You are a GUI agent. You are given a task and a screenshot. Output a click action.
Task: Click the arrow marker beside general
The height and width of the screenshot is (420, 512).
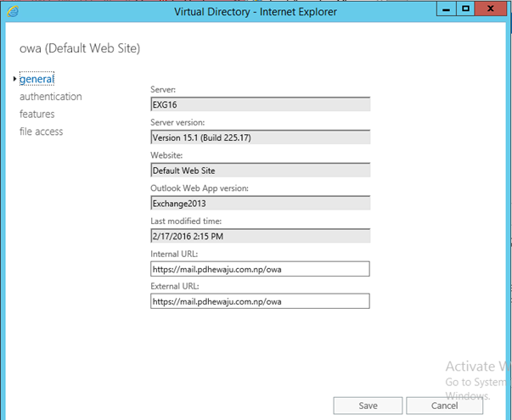[14, 79]
